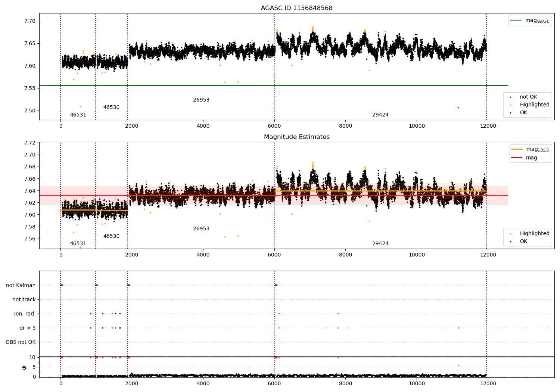Screen dimensions: 560x392
Task: Click the 'AGASC ID 1156848568' plot title
Action: [x=296, y=8]
